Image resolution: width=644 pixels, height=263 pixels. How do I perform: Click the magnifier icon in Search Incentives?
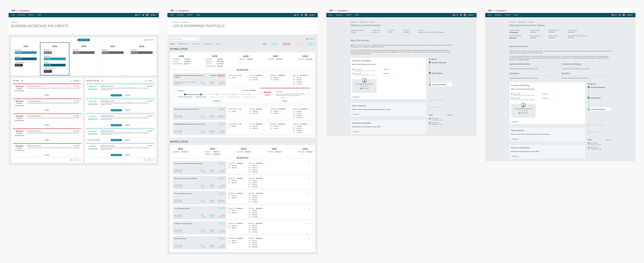pos(198,39)
